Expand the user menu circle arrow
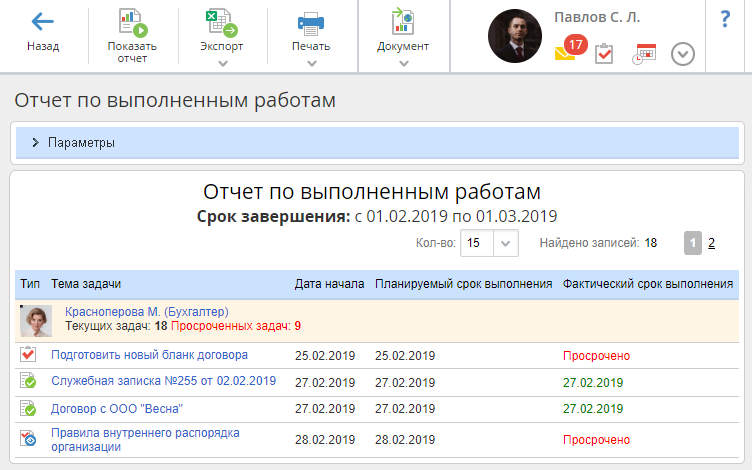Screen dimensions: 752x470 pos(683,54)
